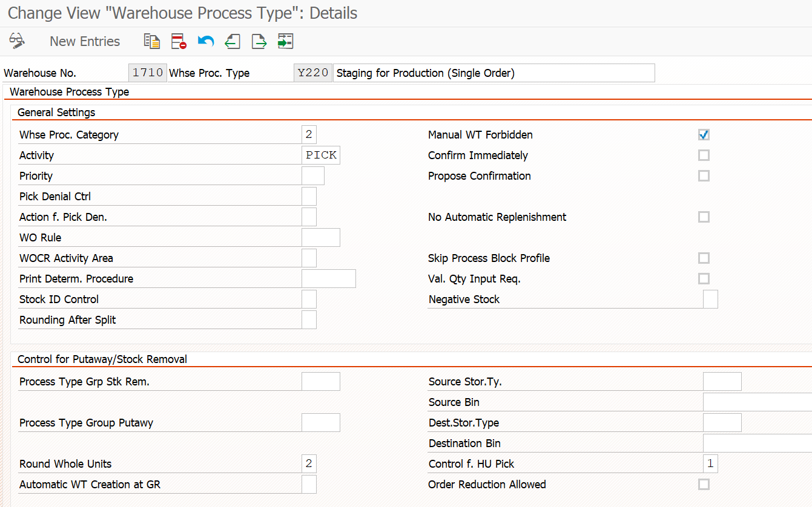This screenshot has height=507, width=812.
Task: Toggle the Display/Change glasses icon
Action: 17,41
